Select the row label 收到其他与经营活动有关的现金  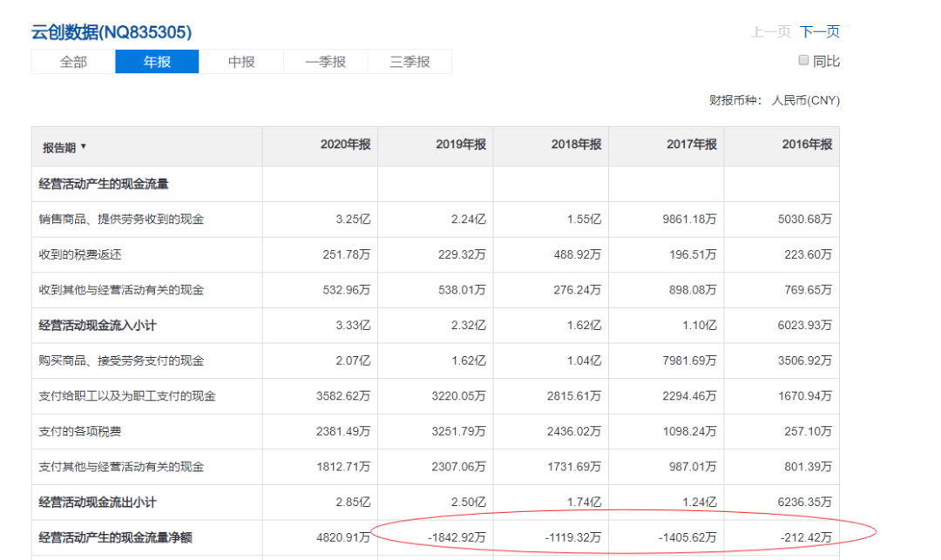(x=121, y=290)
